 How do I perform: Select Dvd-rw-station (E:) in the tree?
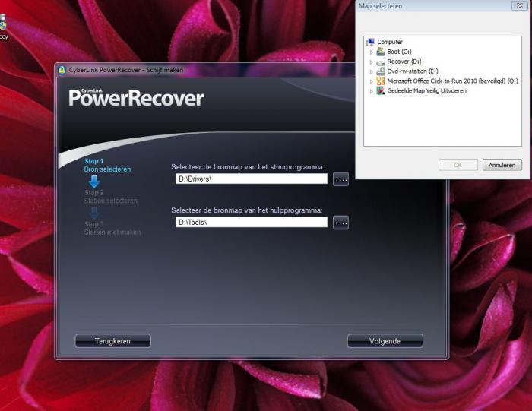point(413,71)
